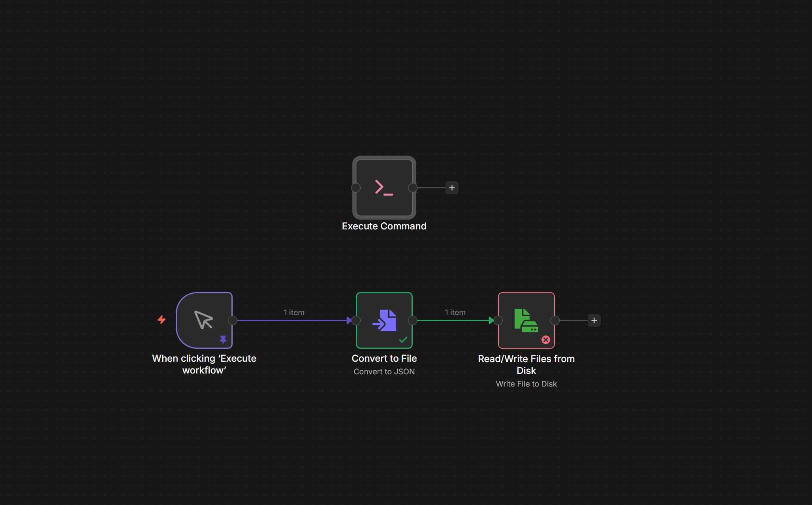812x505 pixels.
Task: Click the manual trigger cursor node
Action: click(x=204, y=320)
